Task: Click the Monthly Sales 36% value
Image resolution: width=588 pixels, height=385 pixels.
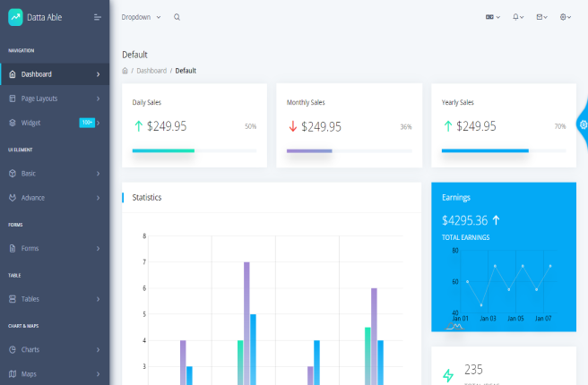Action: tap(406, 127)
